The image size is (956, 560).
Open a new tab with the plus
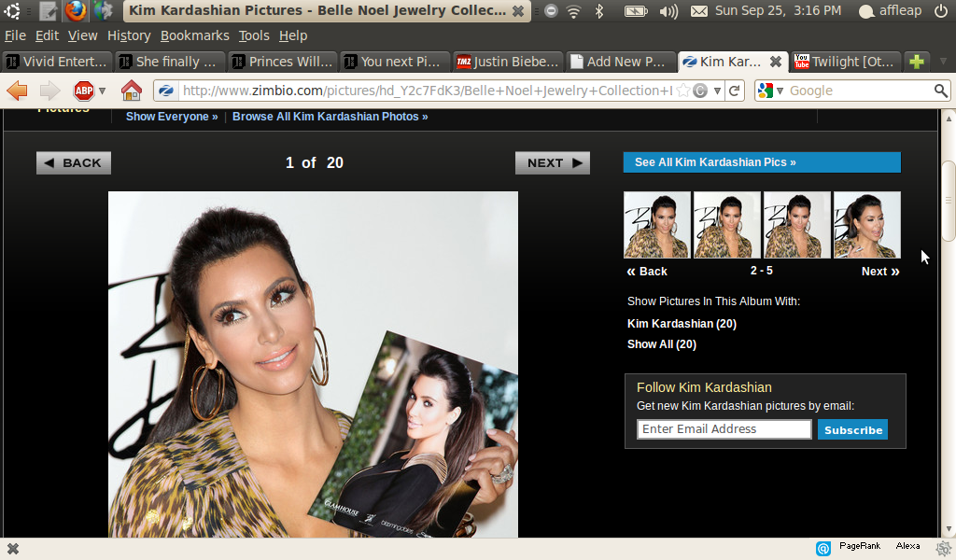(916, 62)
